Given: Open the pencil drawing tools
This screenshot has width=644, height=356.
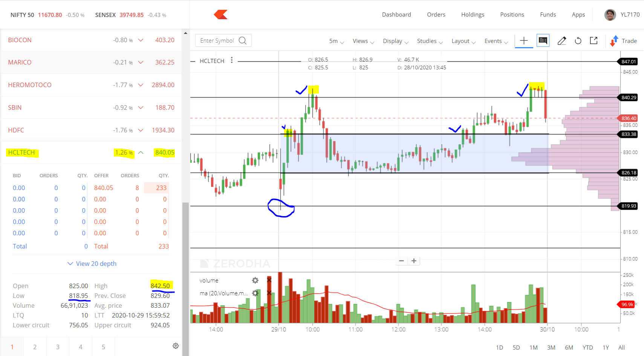Looking at the screenshot, I should [x=562, y=41].
